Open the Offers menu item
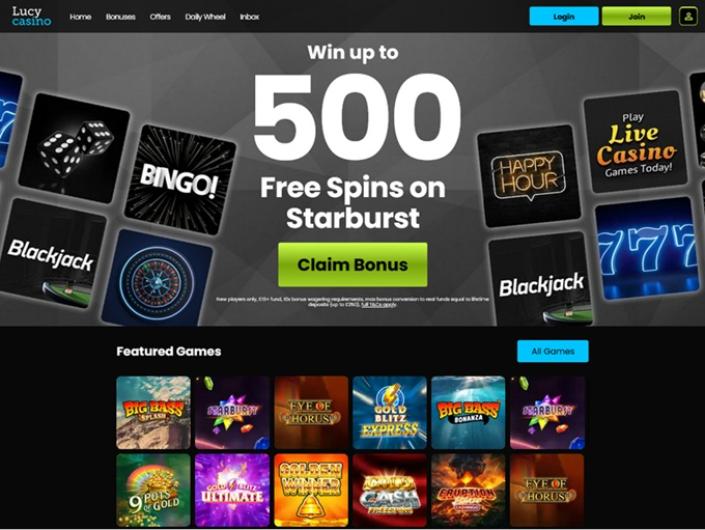Viewport: 705px width, 530px height. [160, 17]
